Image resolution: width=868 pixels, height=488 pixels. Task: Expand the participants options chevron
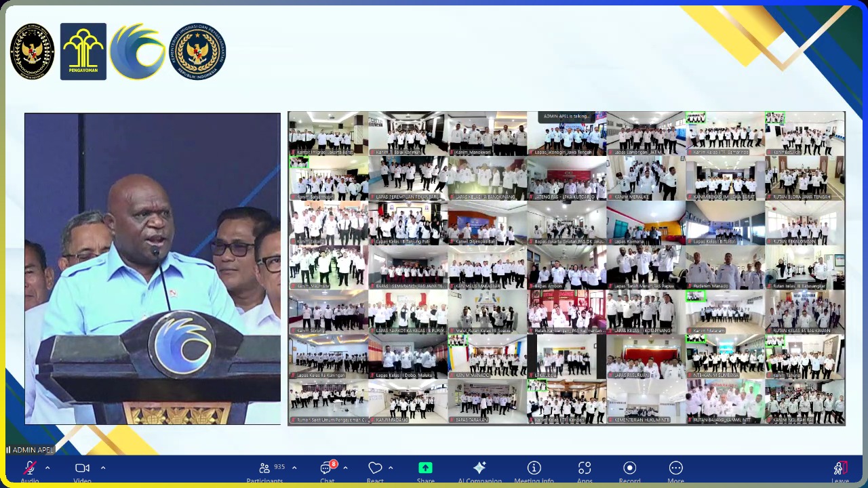294,468
